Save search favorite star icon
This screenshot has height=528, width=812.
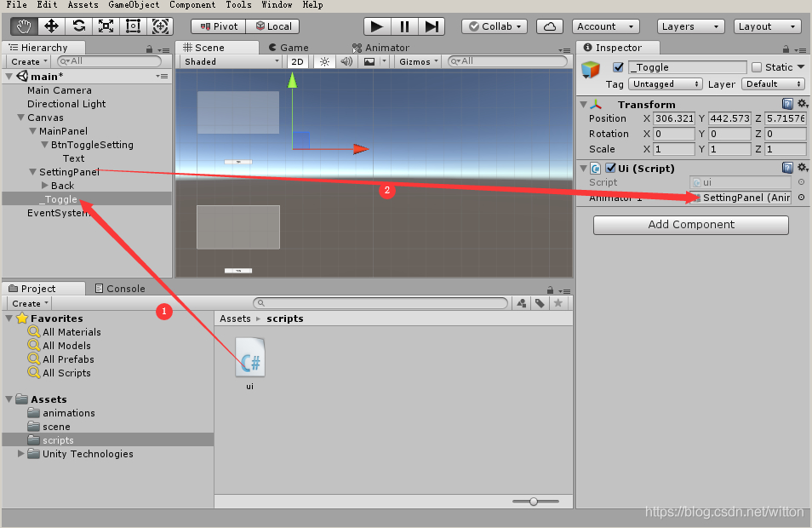(x=558, y=303)
